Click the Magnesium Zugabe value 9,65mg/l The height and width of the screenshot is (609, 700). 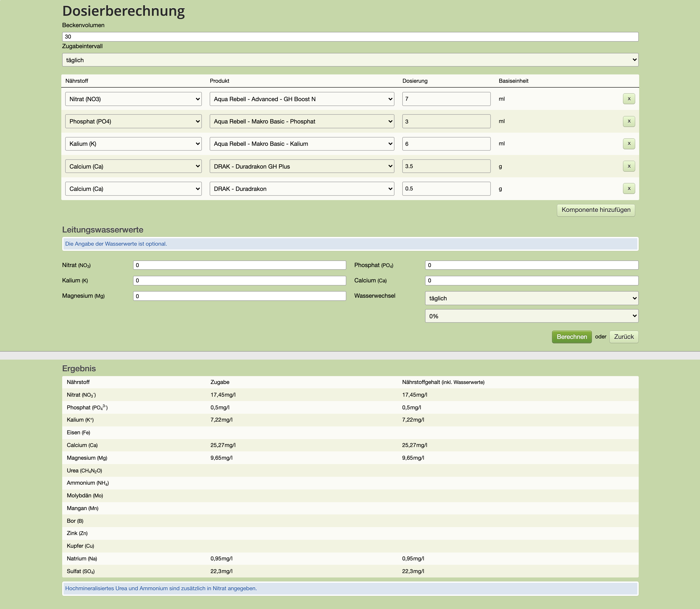[x=221, y=458]
